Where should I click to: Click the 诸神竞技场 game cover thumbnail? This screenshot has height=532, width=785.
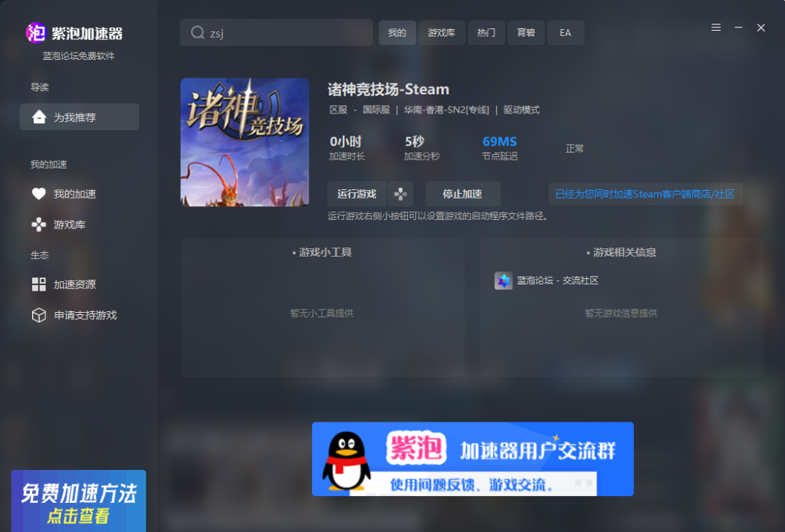click(x=245, y=142)
